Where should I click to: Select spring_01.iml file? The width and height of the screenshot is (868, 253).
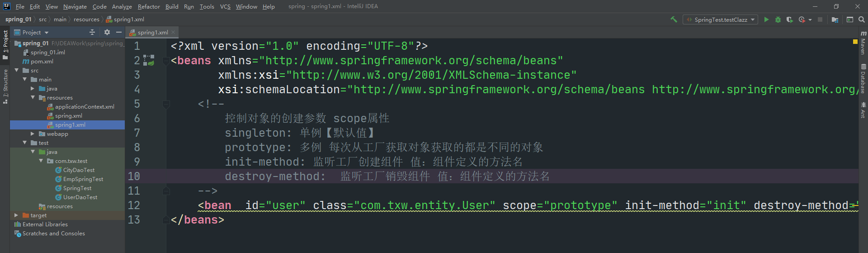point(44,53)
